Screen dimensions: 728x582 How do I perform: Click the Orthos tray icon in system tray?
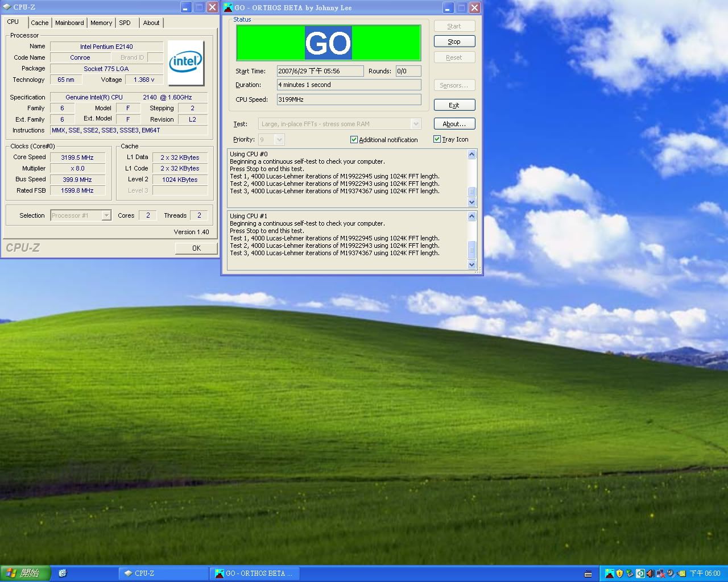pos(610,573)
